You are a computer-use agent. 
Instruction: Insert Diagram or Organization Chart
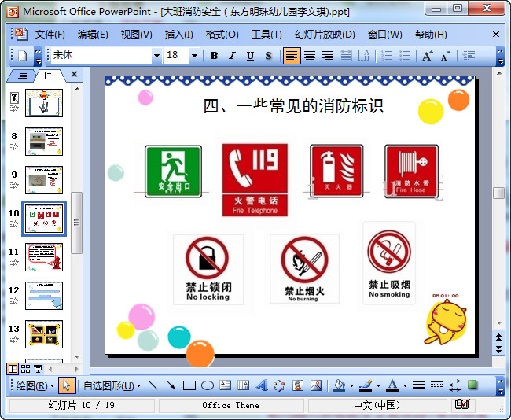(279, 385)
